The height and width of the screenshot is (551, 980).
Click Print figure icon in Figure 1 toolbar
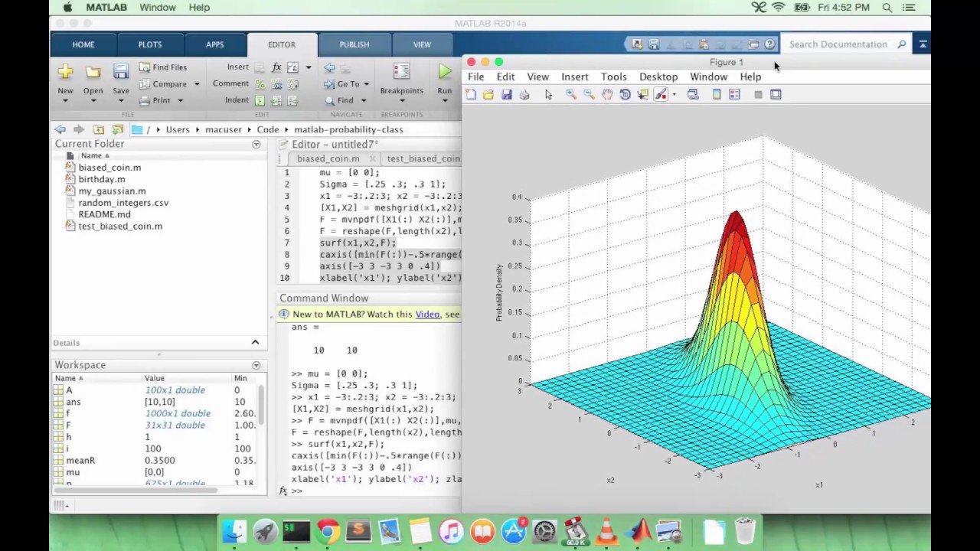(524, 94)
